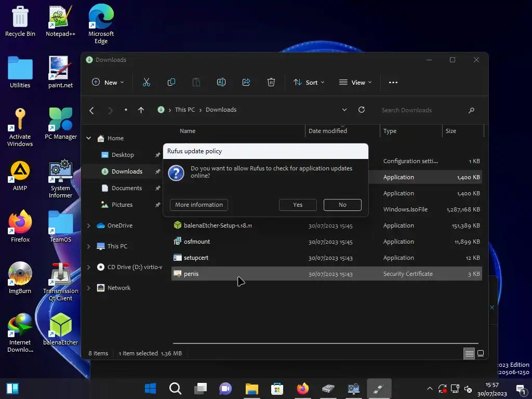532x399 pixels.
Task: Open Internet Download Manager desktop shortcut
Action: click(x=20, y=332)
